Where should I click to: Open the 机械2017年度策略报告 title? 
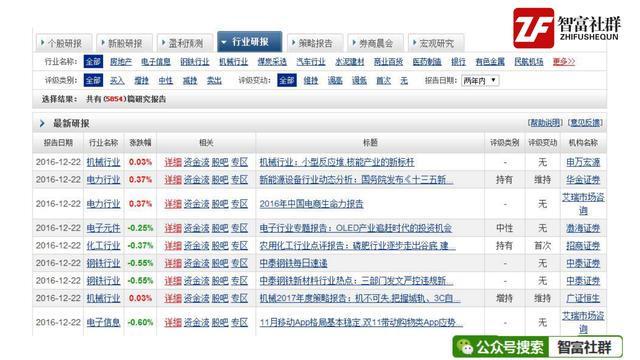point(360,298)
